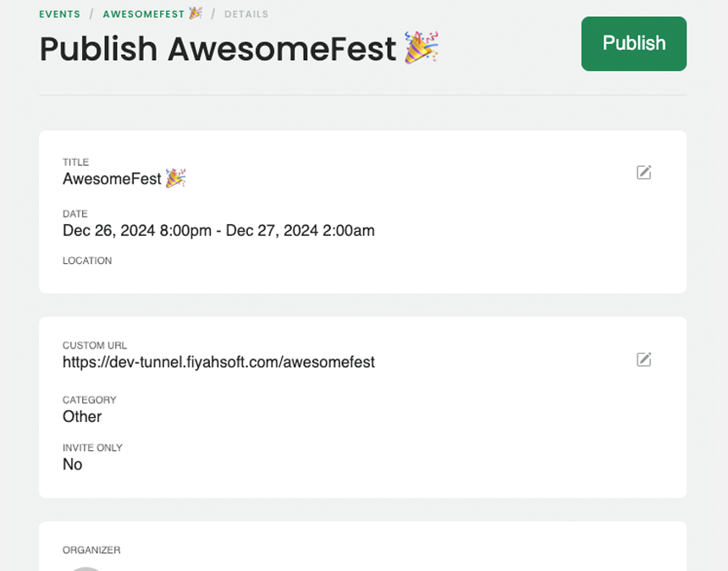728x571 pixels.
Task: Click the Invite Only value No
Action: [x=73, y=464]
